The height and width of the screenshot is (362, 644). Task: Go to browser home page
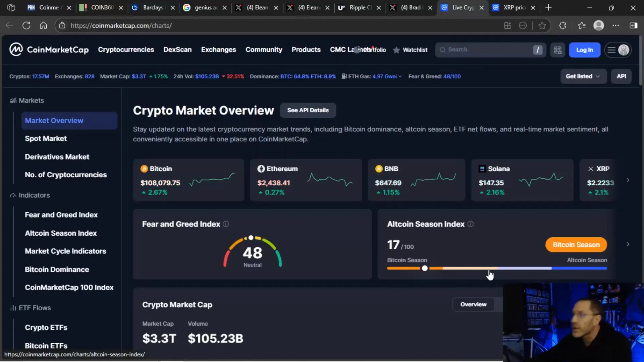[43, 25]
